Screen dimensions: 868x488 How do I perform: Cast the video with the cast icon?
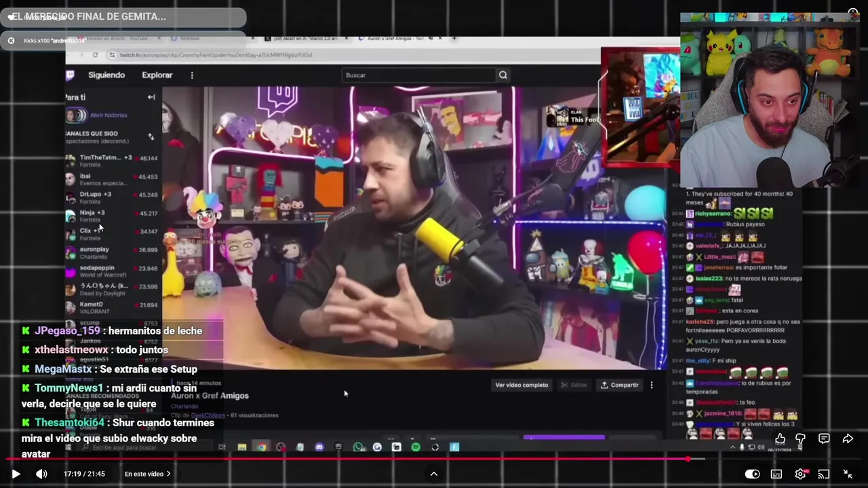(x=824, y=474)
